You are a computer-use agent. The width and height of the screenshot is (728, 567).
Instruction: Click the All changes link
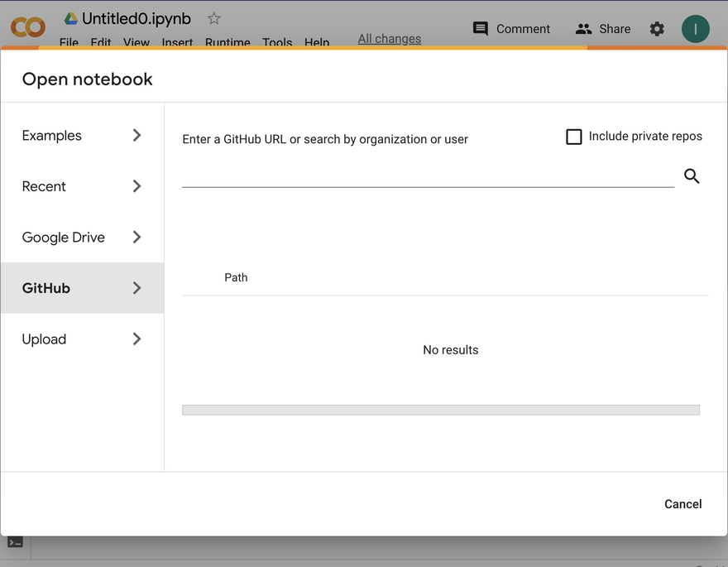pyautogui.click(x=389, y=39)
